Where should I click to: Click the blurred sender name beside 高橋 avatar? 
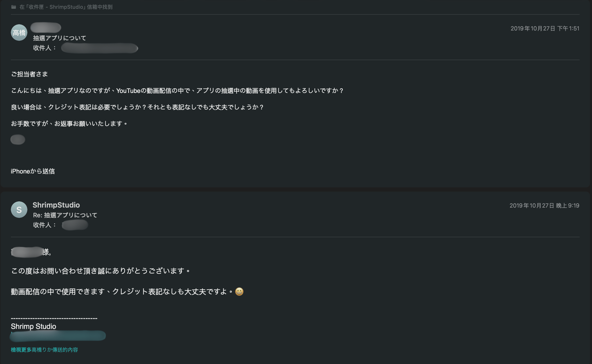pyautogui.click(x=46, y=27)
